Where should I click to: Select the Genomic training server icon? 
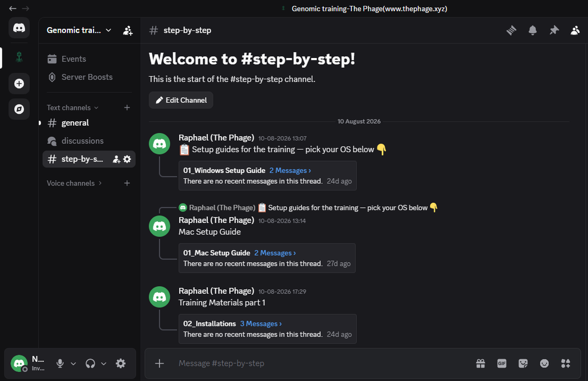tap(19, 57)
